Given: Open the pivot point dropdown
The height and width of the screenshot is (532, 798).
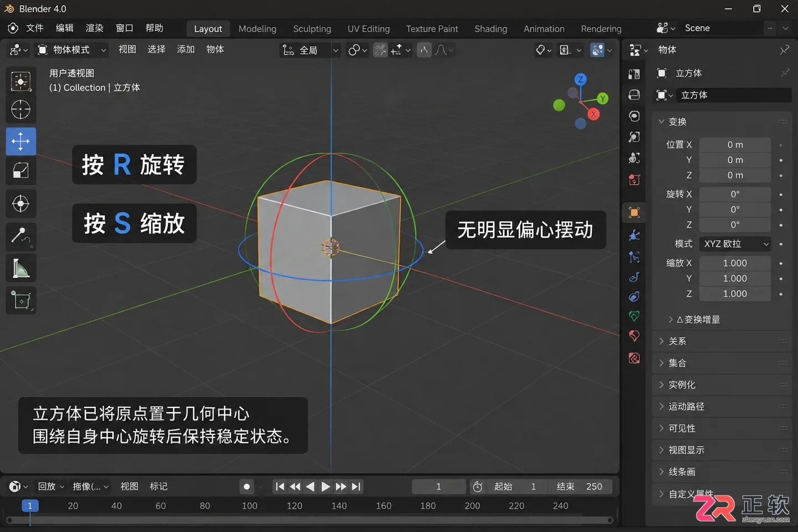Looking at the screenshot, I should click(x=357, y=50).
